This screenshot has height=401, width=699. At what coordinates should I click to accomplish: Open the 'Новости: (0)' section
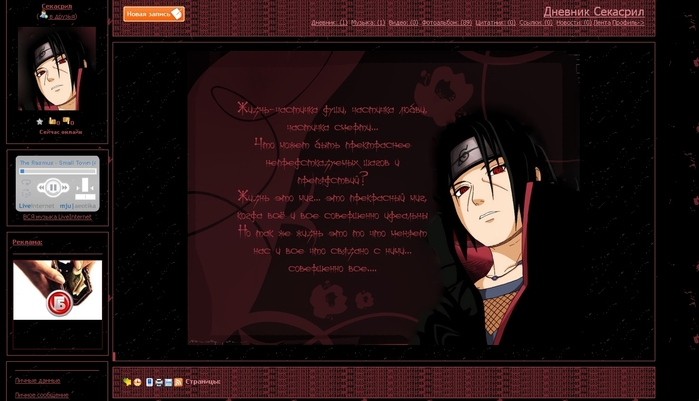click(574, 23)
